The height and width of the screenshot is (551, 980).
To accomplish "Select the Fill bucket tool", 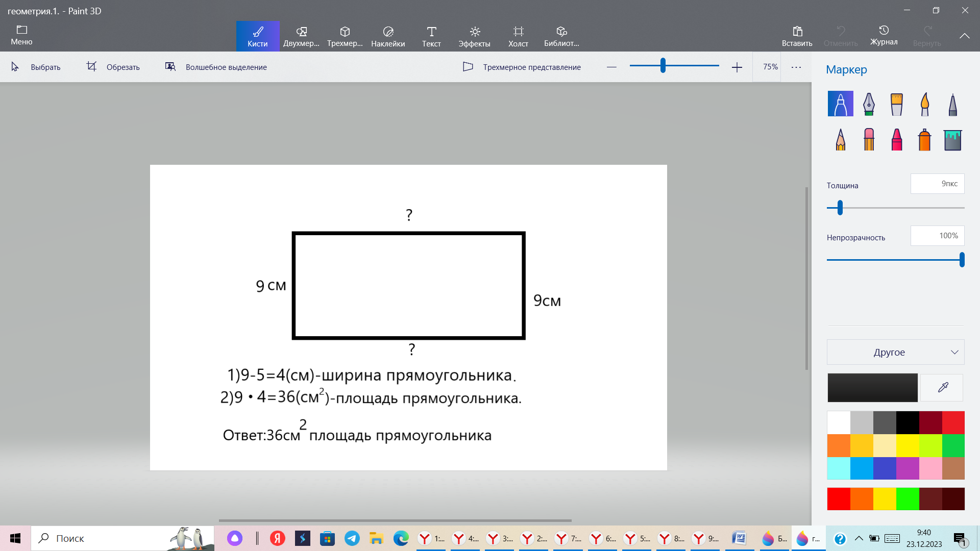I will (x=952, y=139).
